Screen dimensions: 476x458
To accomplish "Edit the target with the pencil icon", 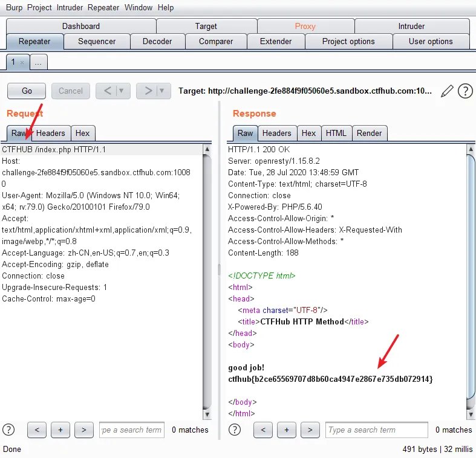I will pos(447,91).
